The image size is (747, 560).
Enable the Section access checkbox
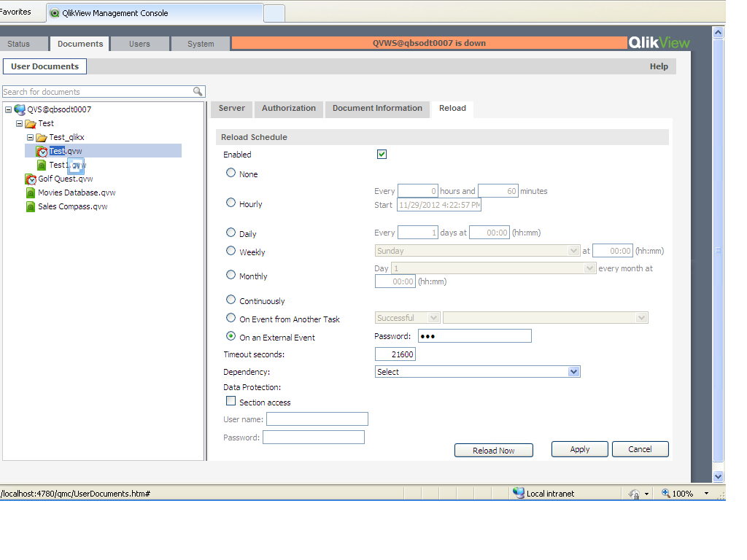pyautogui.click(x=231, y=401)
